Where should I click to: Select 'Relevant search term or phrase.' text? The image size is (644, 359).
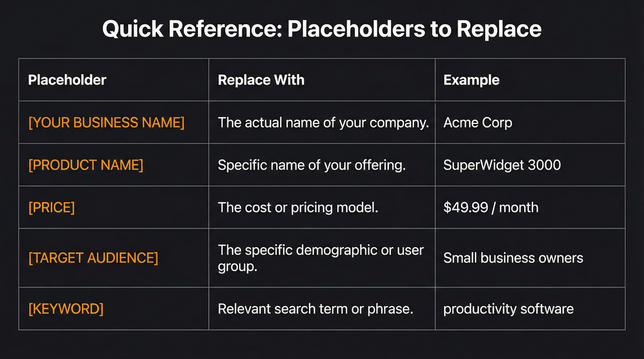pyautogui.click(x=315, y=308)
